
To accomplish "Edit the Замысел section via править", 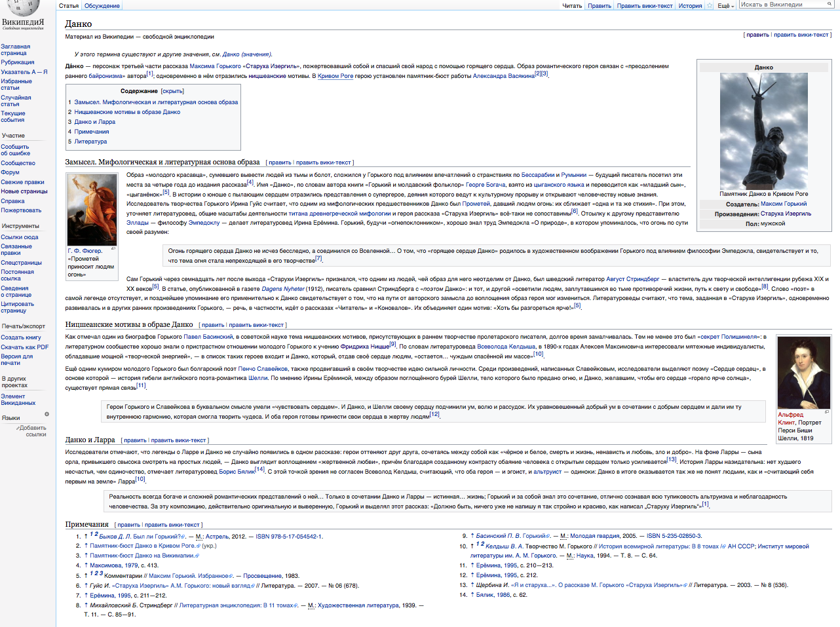I will [280, 162].
